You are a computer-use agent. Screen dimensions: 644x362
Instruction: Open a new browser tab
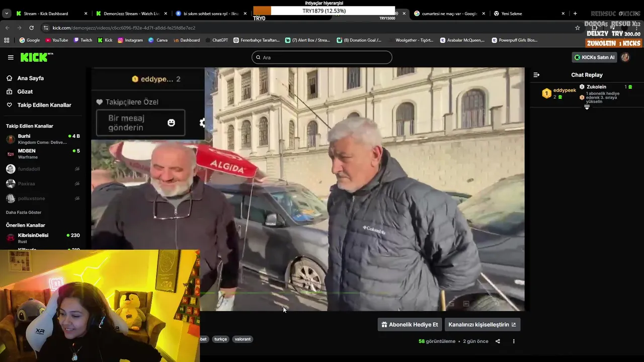(x=575, y=14)
